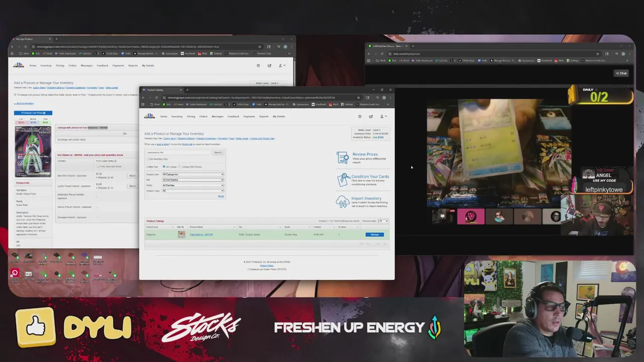Bookmark the page with the star in the Manage Product window

coord(260,47)
